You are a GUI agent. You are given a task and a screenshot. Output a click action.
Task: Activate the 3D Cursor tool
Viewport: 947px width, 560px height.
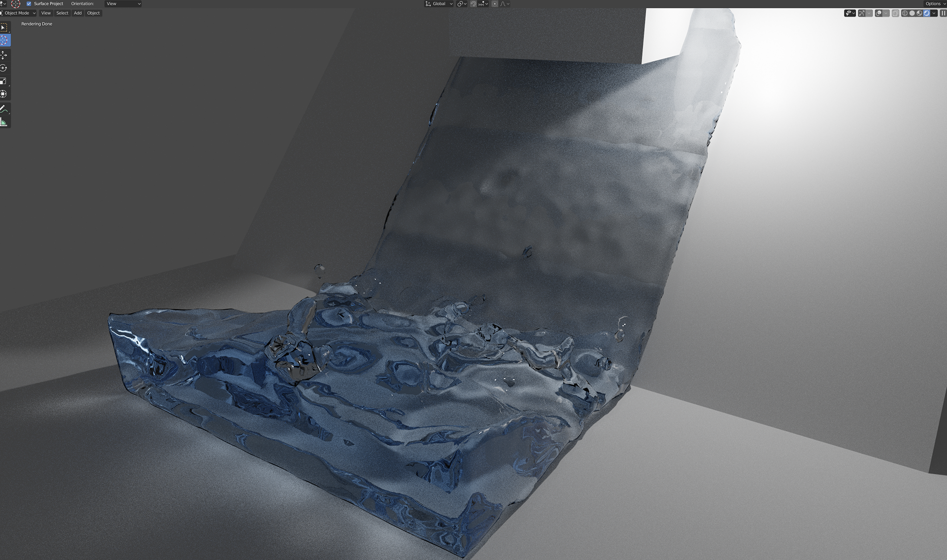pyautogui.click(x=4, y=40)
